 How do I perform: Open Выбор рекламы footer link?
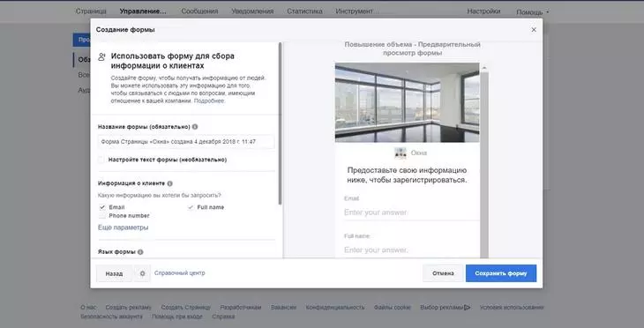coord(442,307)
